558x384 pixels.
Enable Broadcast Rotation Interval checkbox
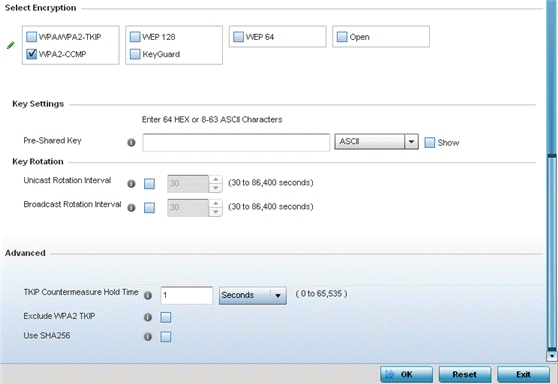tap(149, 208)
